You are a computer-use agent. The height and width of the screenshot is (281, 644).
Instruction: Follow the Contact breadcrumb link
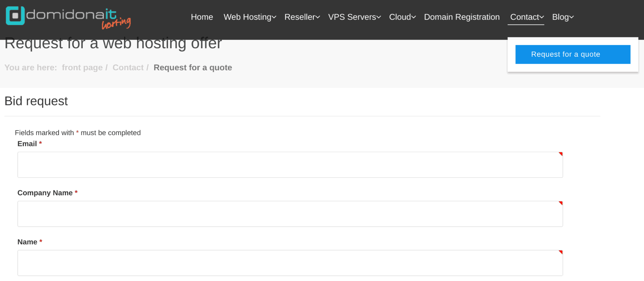click(128, 68)
